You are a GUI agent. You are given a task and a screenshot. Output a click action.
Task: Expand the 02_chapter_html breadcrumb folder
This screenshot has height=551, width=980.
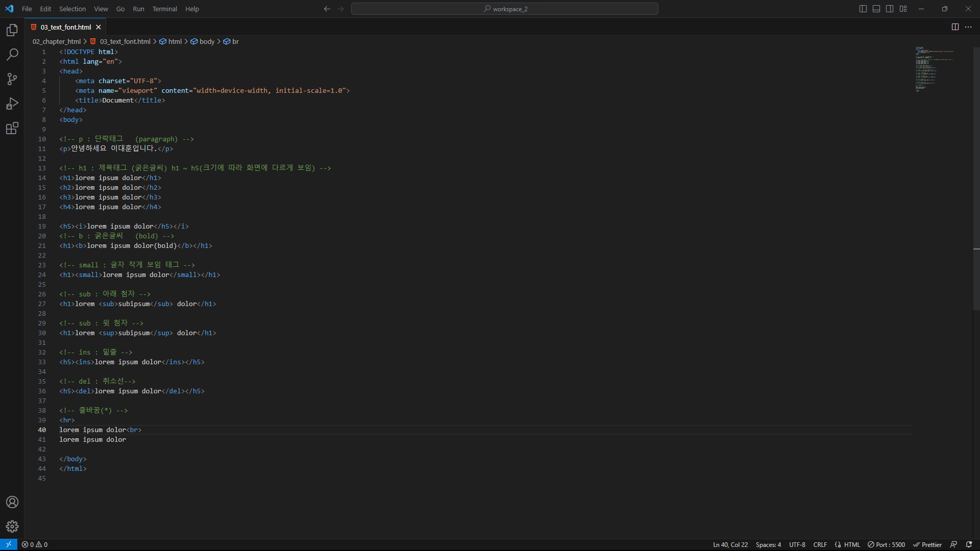[x=57, y=41]
